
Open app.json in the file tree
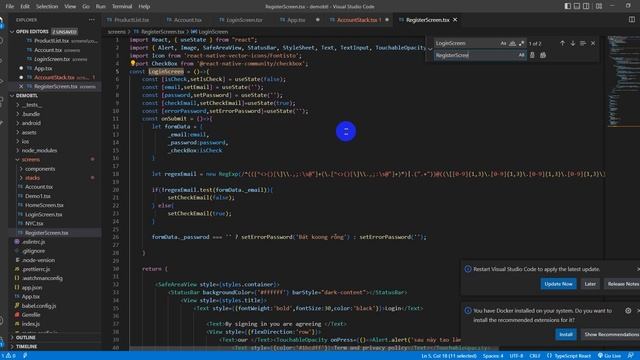pos(32,287)
